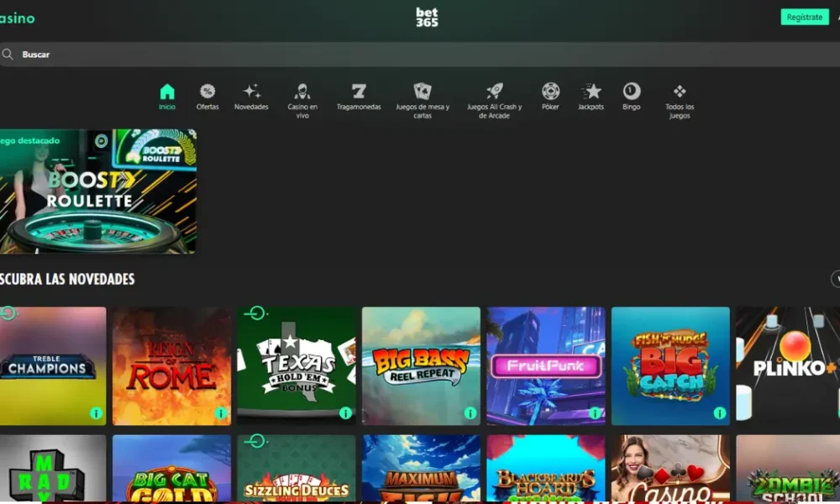Show info for Reign of Rome game
Screen dimensions: 840x504
point(221,413)
